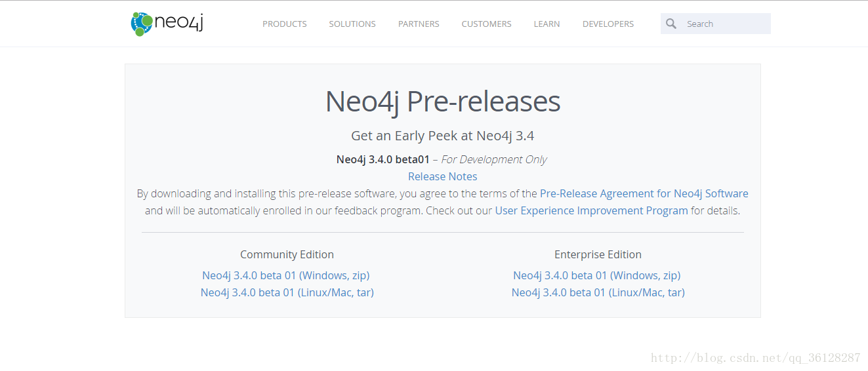
Task: Select the 'Neo4j Pre-releases' heading text
Action: pyautogui.click(x=443, y=102)
